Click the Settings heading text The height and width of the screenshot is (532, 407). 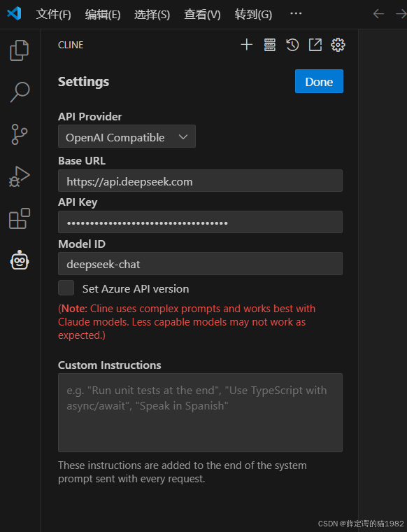[x=83, y=82]
